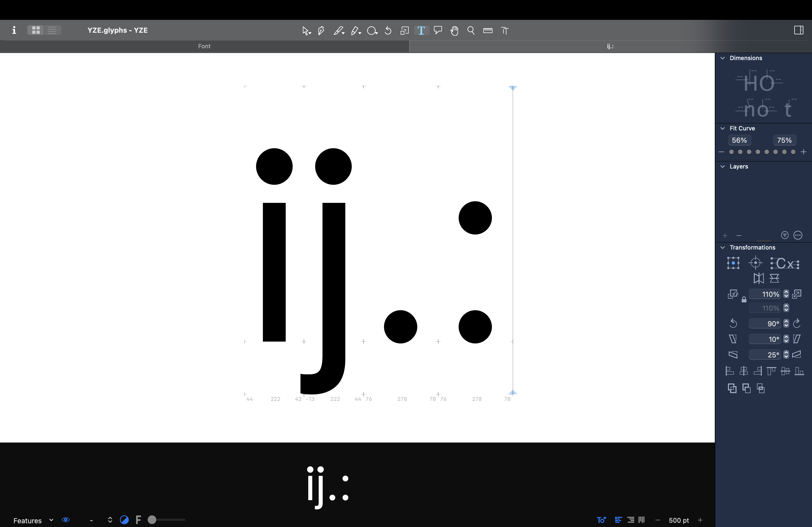Align selection to bottom edges
Image resolution: width=812 pixels, height=527 pixels.
click(x=799, y=371)
